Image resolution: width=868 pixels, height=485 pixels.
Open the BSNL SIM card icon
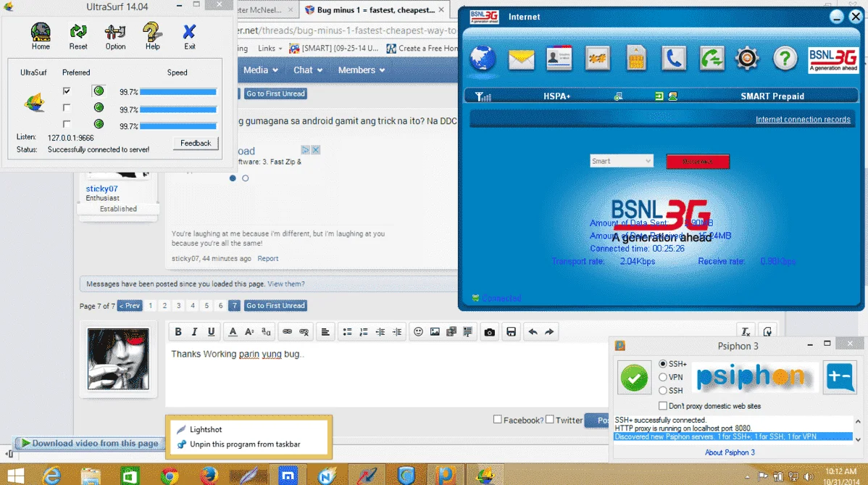click(x=635, y=58)
